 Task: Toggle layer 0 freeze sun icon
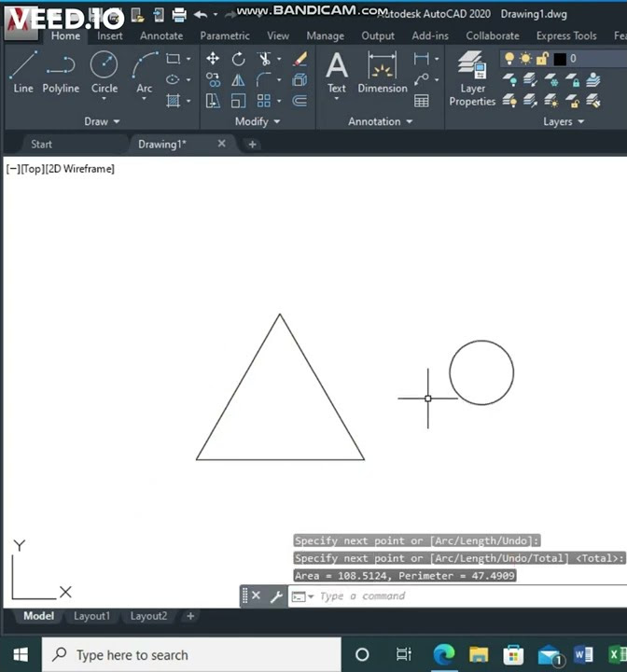click(x=525, y=58)
